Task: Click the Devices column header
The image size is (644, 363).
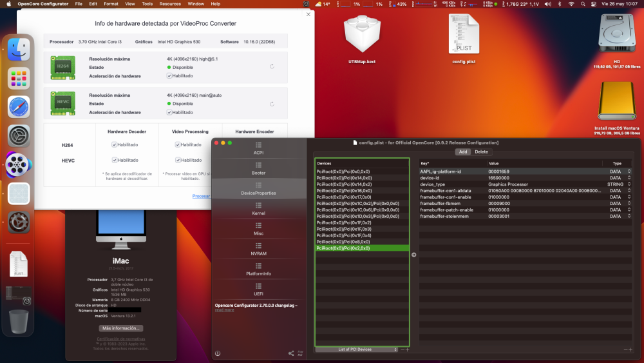Action: [362, 163]
